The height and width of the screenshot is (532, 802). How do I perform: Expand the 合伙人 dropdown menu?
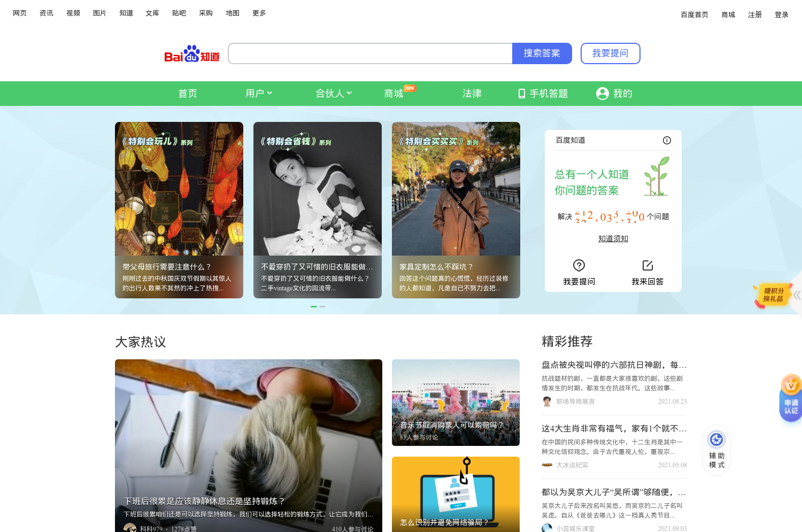[x=334, y=94]
